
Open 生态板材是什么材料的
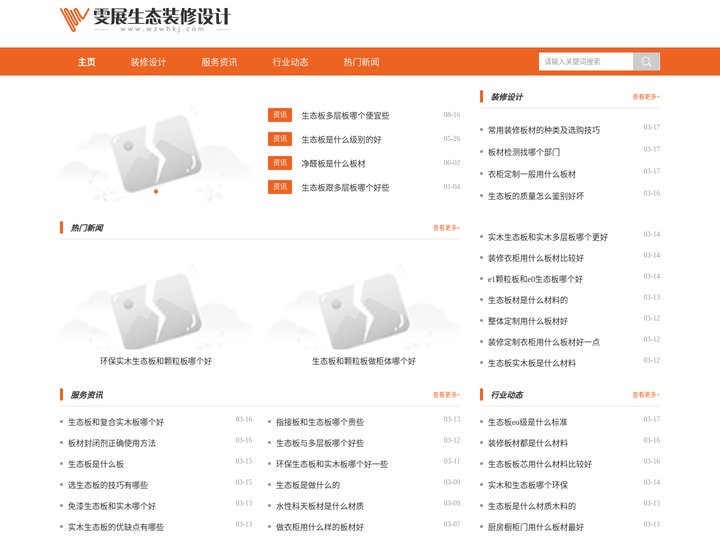pos(528,301)
